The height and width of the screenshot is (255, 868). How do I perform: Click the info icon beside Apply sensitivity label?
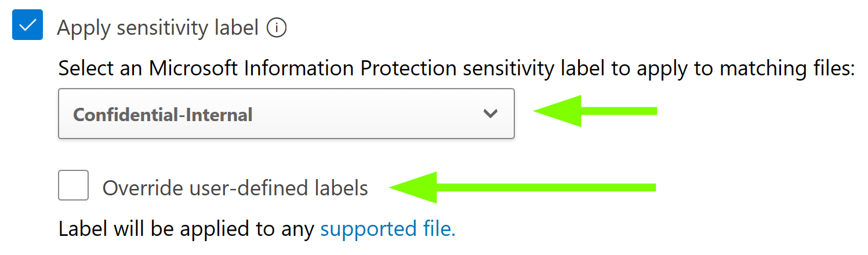click(277, 27)
